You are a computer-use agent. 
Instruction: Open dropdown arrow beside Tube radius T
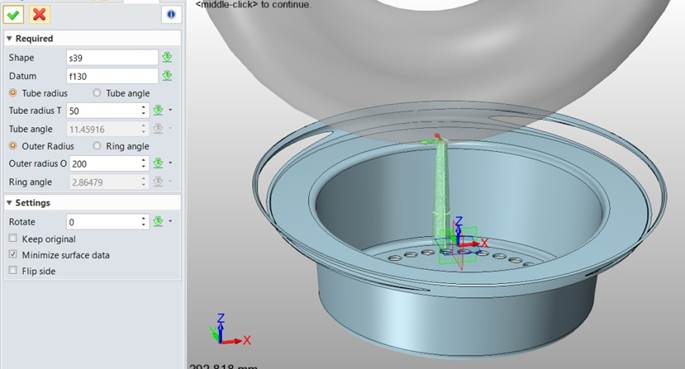click(170, 110)
